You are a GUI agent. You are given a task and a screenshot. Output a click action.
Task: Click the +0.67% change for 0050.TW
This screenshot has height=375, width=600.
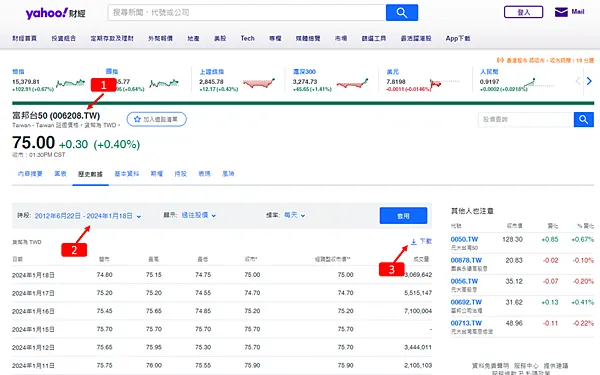(x=582, y=240)
